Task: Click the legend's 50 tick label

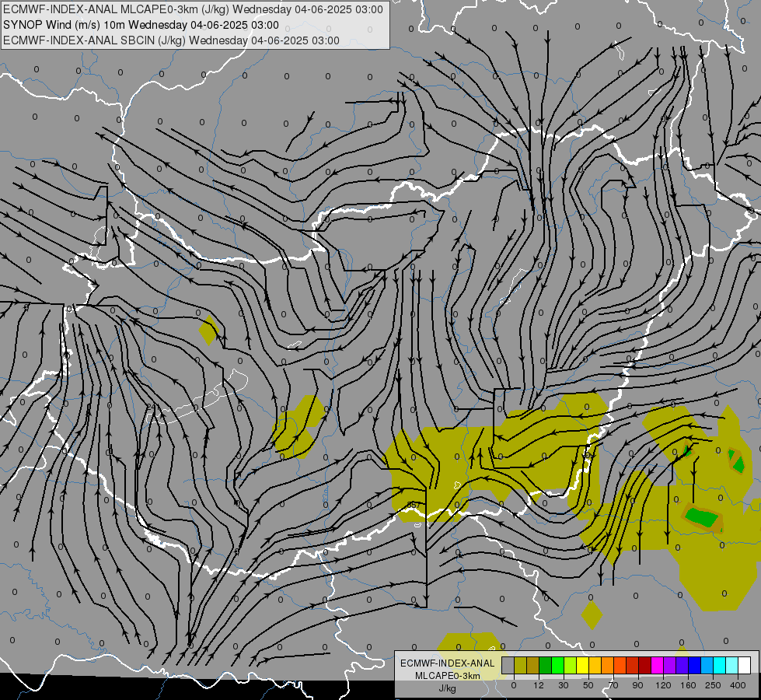Action: (x=588, y=685)
